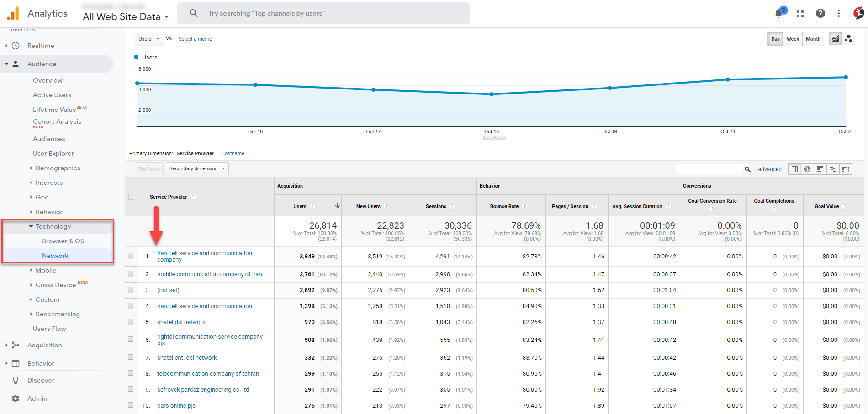The image size is (868, 414).
Task: Select the checkbox for shatel dsl network row
Action: 131,321
